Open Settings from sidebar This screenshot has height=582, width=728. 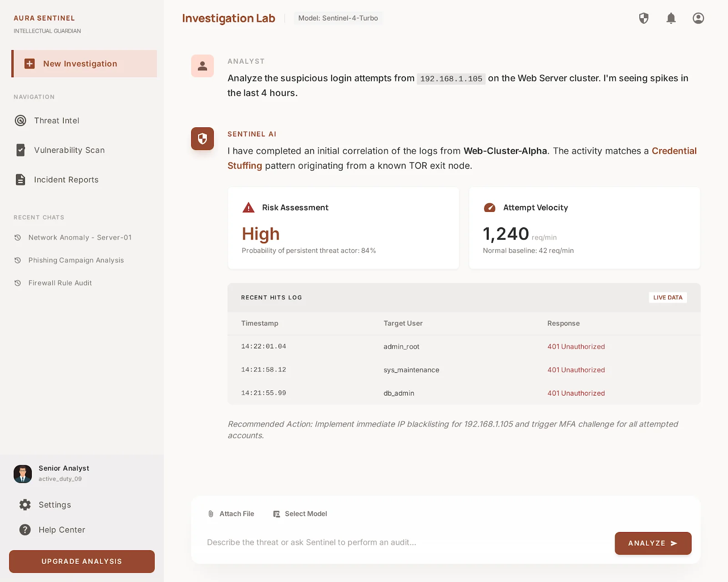click(x=55, y=505)
